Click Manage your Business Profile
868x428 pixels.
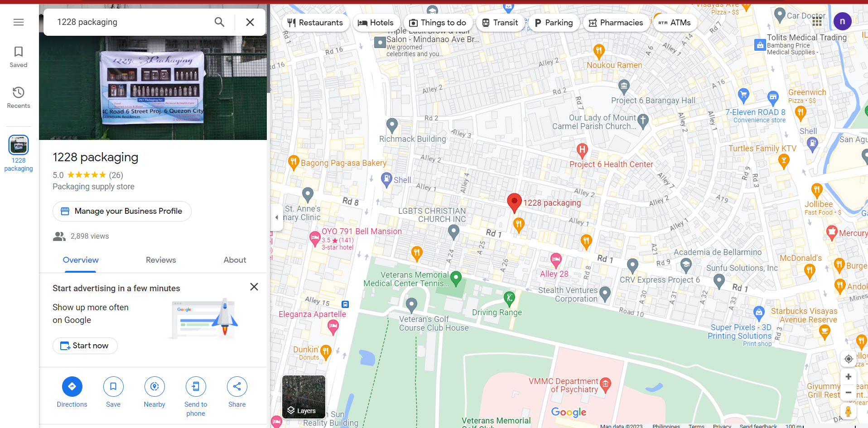pyautogui.click(x=122, y=211)
